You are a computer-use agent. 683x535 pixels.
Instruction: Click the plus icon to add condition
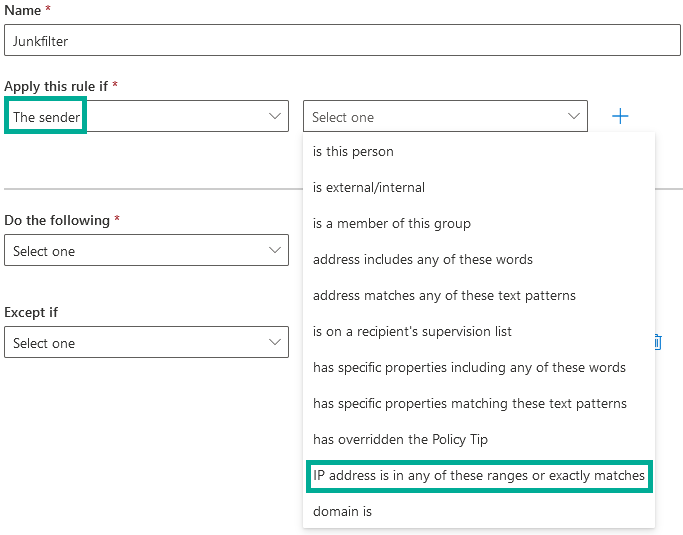click(620, 116)
